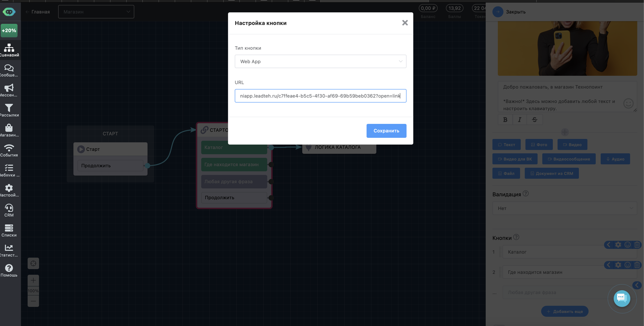Viewport: 644px width, 326px height.
Task: Toggle strikethrough text formatting
Action: (534, 120)
